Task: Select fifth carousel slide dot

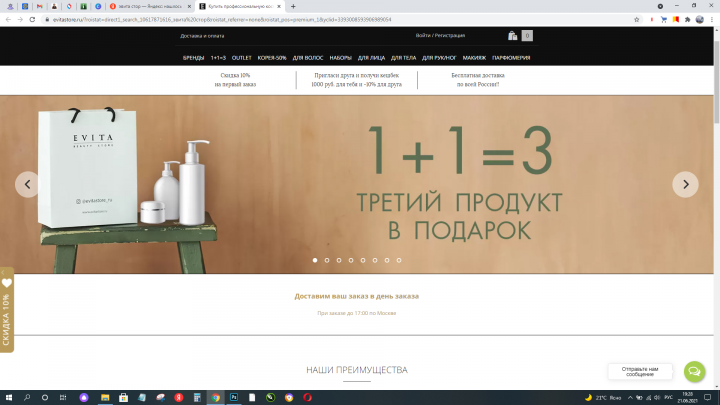Action: (363, 260)
